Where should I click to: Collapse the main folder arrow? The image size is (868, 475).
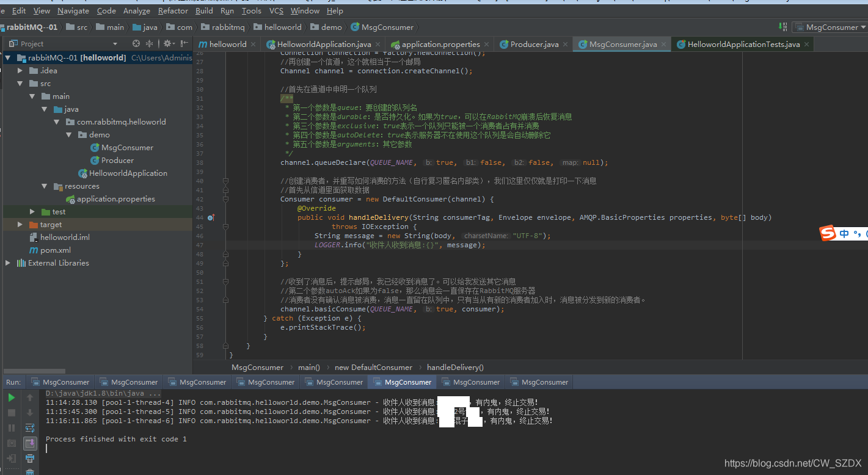pyautogui.click(x=32, y=96)
